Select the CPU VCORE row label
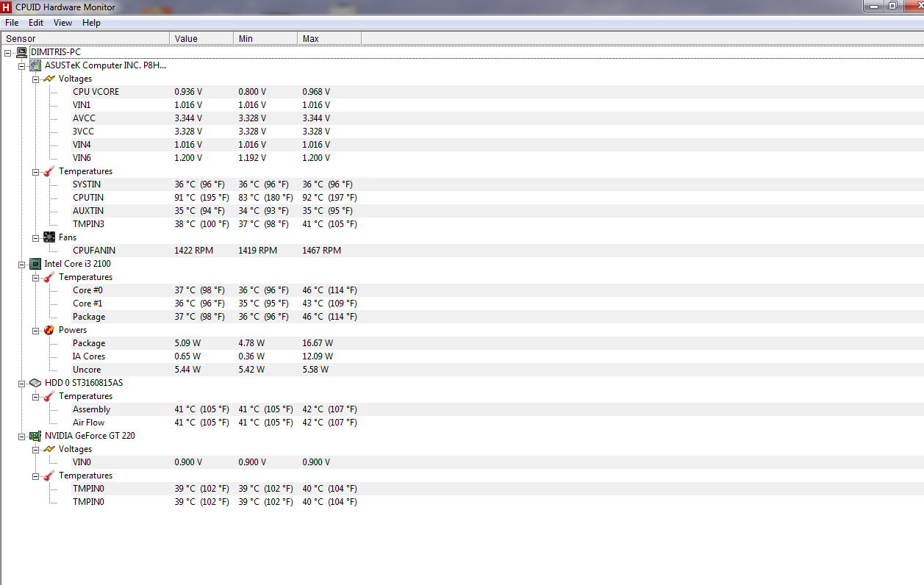Viewport: 924px width, 585px height. [x=96, y=92]
